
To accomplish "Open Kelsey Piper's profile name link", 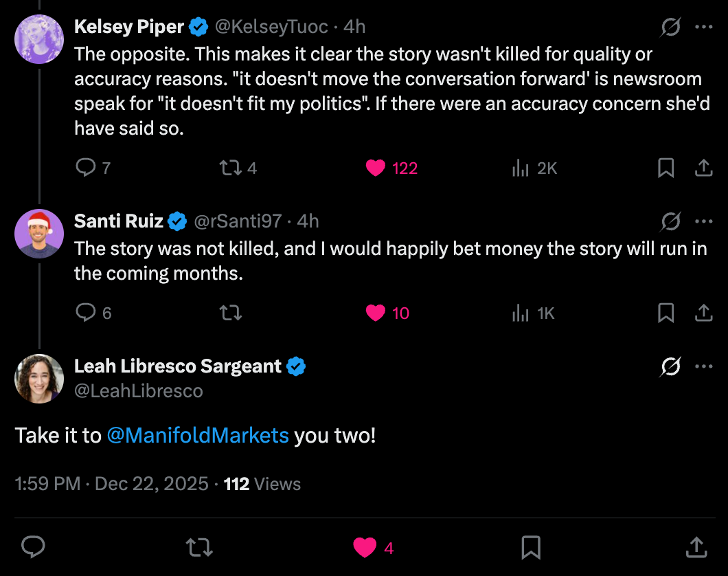I will (129, 27).
